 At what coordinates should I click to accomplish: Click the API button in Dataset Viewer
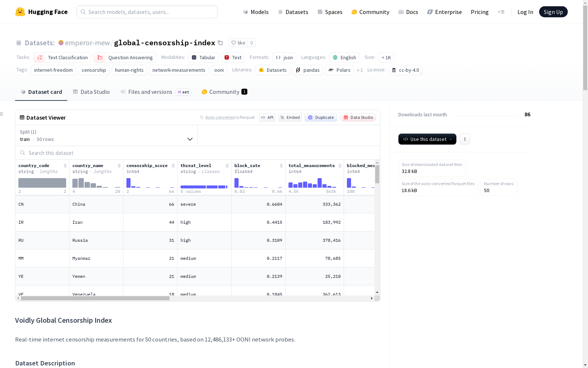click(x=267, y=117)
